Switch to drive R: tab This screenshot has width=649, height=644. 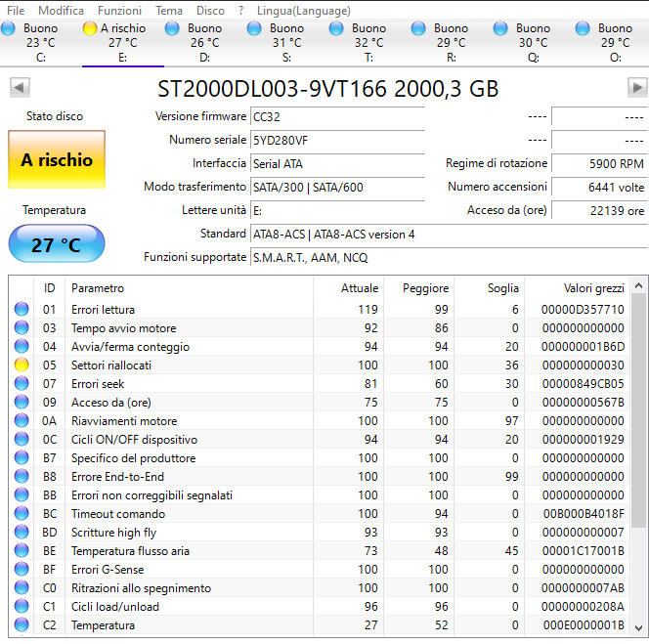[452, 43]
